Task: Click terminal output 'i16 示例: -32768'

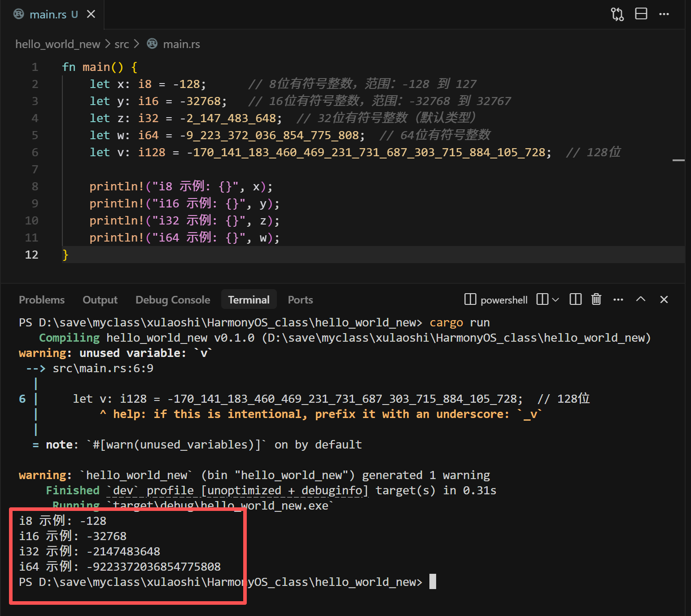Action: tap(73, 537)
